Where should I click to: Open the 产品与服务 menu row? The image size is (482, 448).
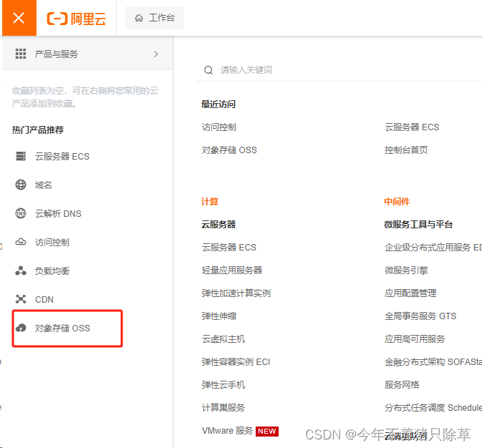[87, 54]
